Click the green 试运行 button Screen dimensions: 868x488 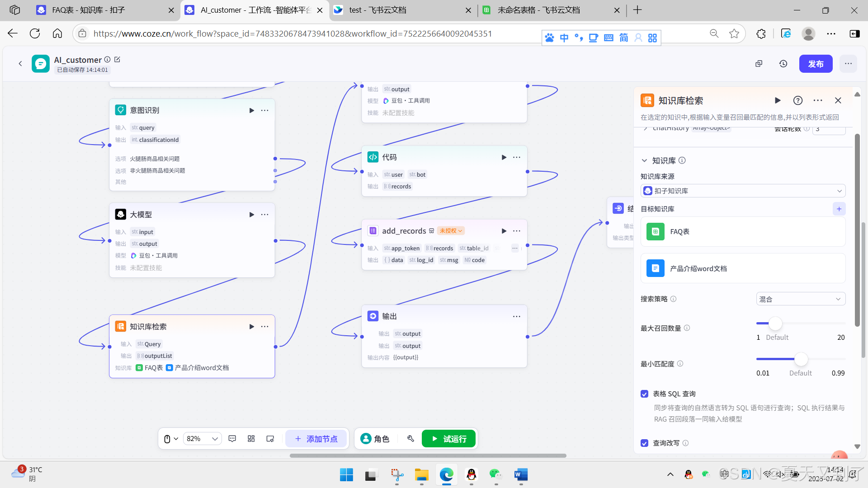tap(448, 439)
